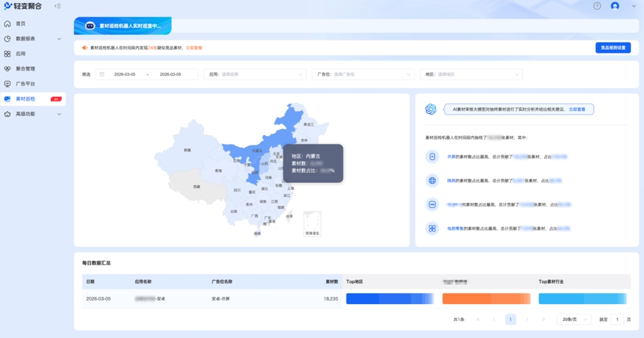This screenshot has width=644, height=338.
Task: Go to 聚合管理 in the sidebar
Action: point(26,69)
